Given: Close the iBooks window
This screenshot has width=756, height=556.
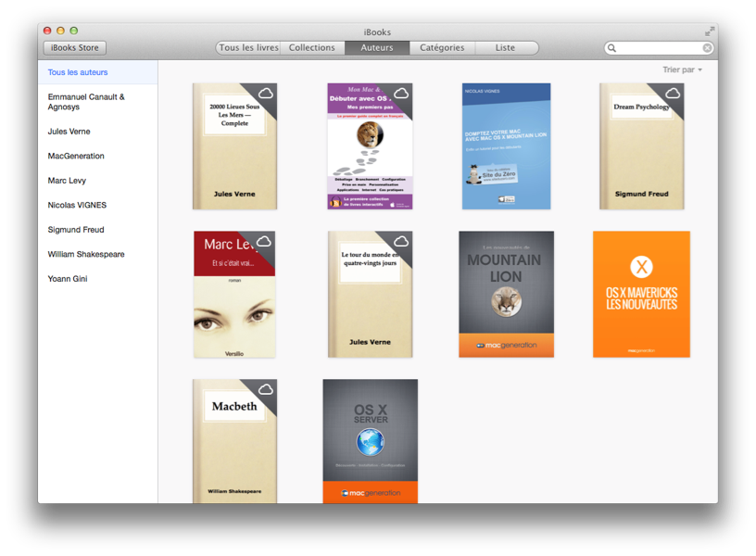Looking at the screenshot, I should [x=47, y=31].
